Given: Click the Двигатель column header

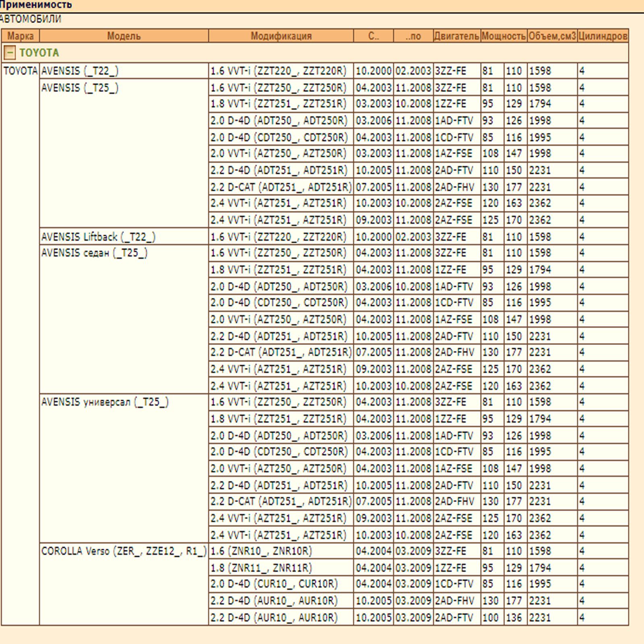Looking at the screenshot, I should (456, 36).
